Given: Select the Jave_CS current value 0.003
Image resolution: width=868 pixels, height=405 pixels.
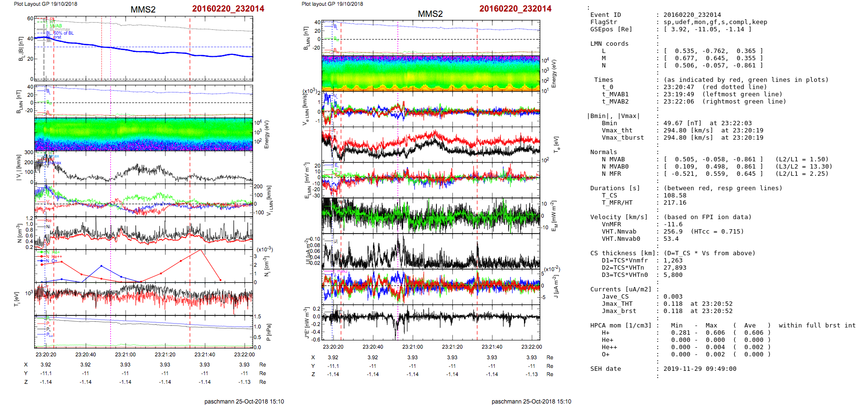Looking at the screenshot, I should 673,297.
